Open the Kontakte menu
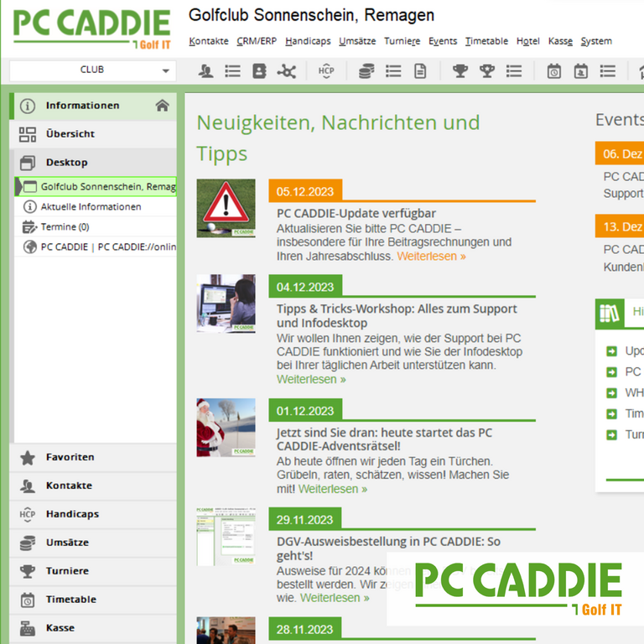Screen dimensions: 644x644 point(209,41)
